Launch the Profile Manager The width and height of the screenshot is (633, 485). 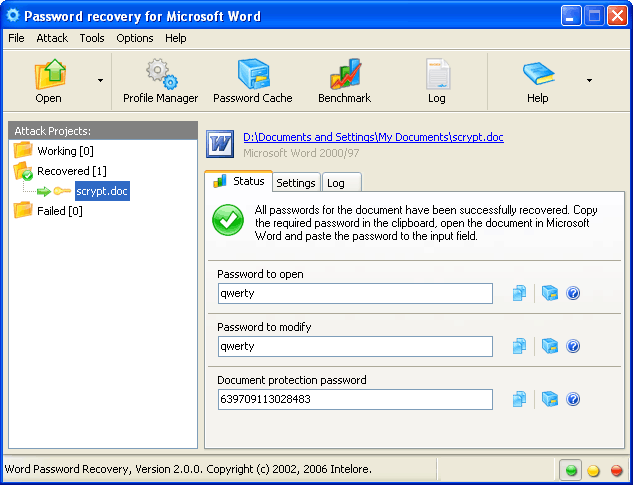tap(160, 81)
